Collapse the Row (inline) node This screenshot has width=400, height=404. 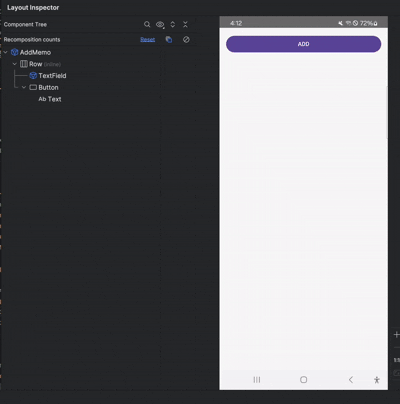15,64
